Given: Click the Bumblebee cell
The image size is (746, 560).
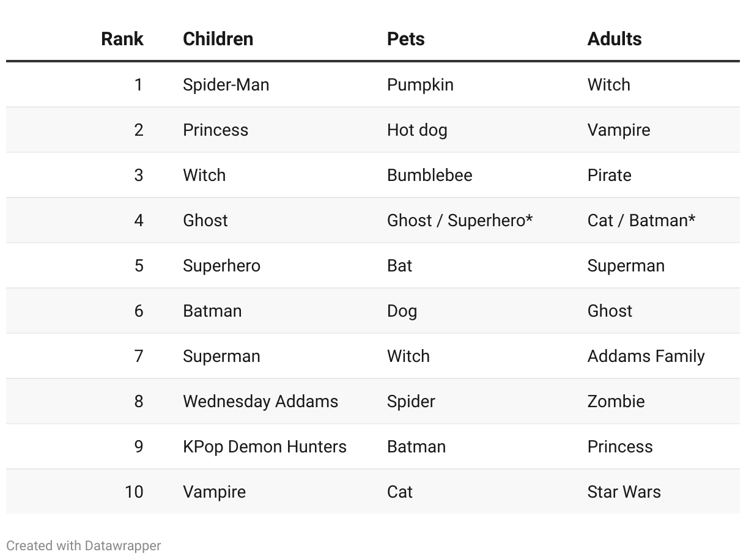Looking at the screenshot, I should tap(429, 175).
